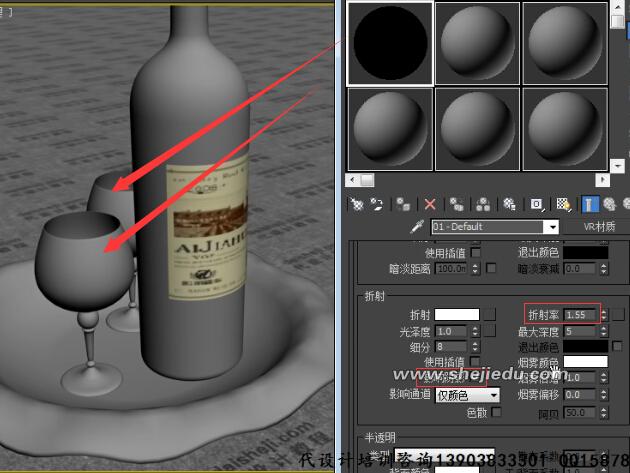Toggle 使用插值 checkbox in refraction section
Screen dimensions: 630x473
475,361
